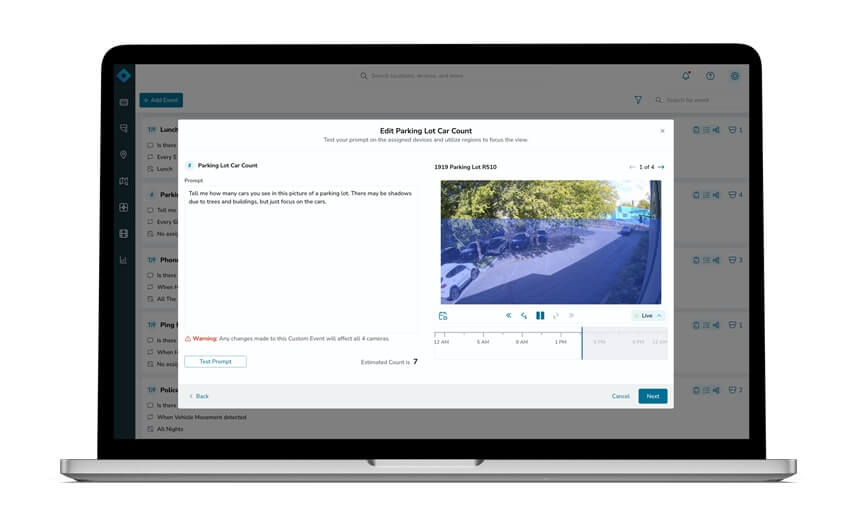This screenshot has width=850, height=520.
Task: Click the share icon in Police row
Action: tap(716, 390)
